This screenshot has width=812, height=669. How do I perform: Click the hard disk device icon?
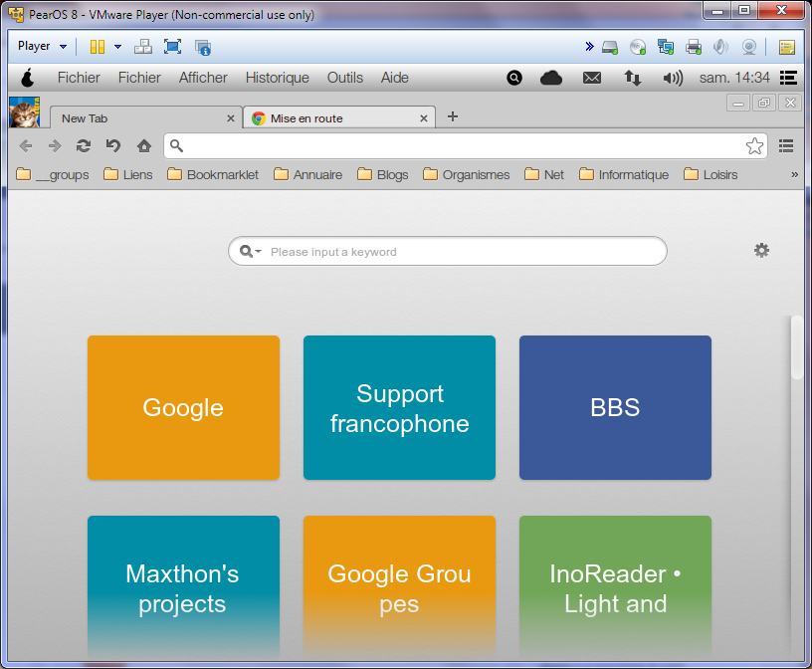point(610,47)
